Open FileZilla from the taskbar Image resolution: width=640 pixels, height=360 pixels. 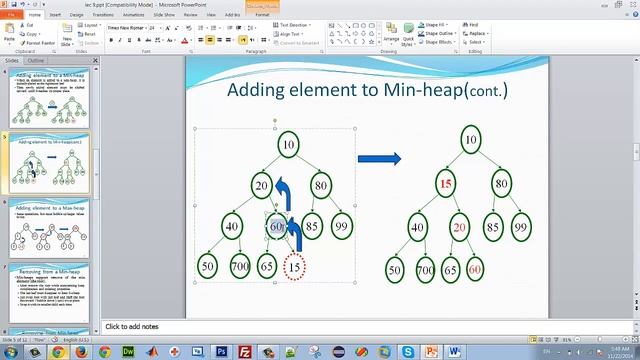tap(245, 351)
